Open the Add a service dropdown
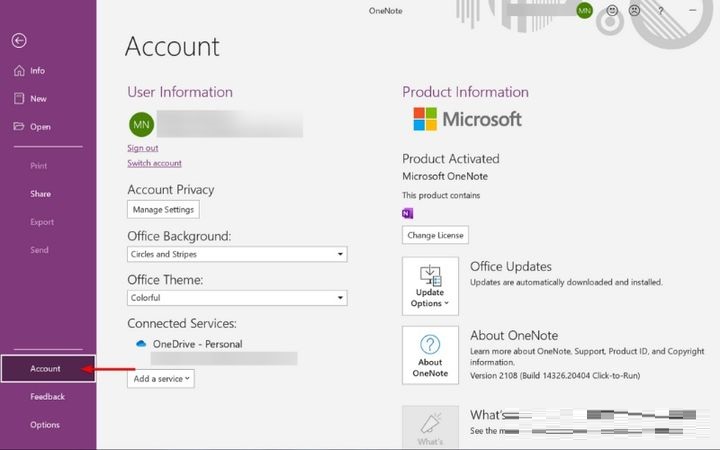The width and height of the screenshot is (720, 450). click(x=161, y=379)
